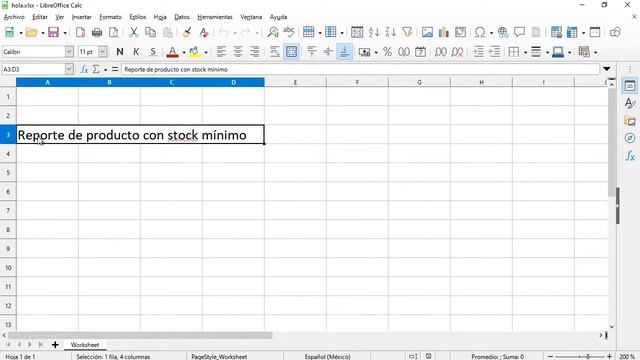Apply the yellow highlighting color
640x360 pixels.
click(x=195, y=52)
